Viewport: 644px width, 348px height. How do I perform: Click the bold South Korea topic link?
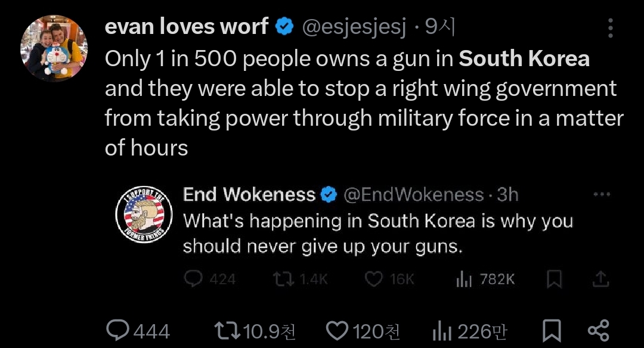(x=524, y=58)
